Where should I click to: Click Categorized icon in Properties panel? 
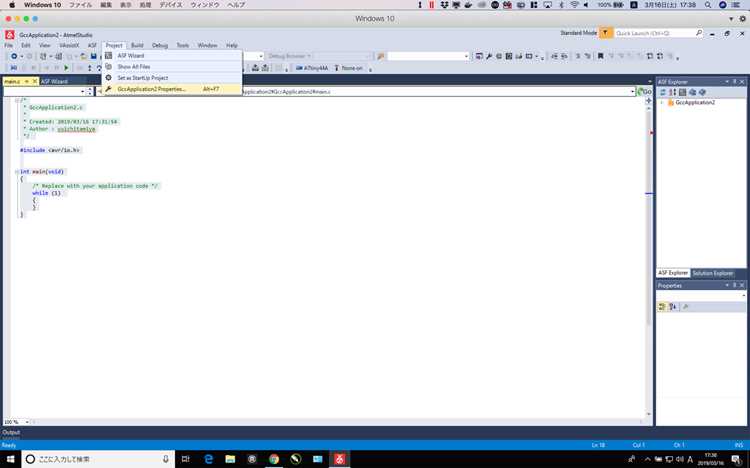662,307
